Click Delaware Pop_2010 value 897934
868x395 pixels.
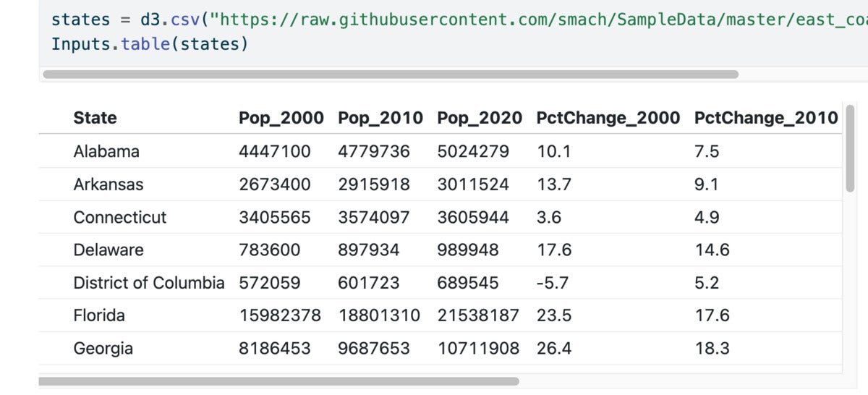point(369,250)
